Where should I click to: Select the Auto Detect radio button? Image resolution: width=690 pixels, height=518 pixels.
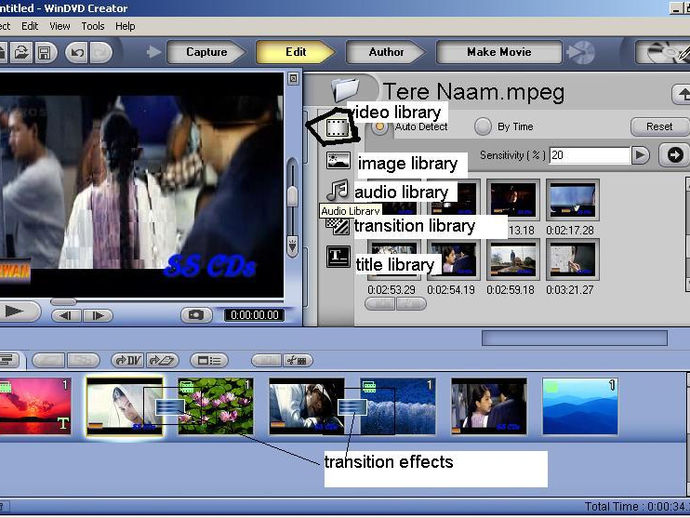click(379, 127)
